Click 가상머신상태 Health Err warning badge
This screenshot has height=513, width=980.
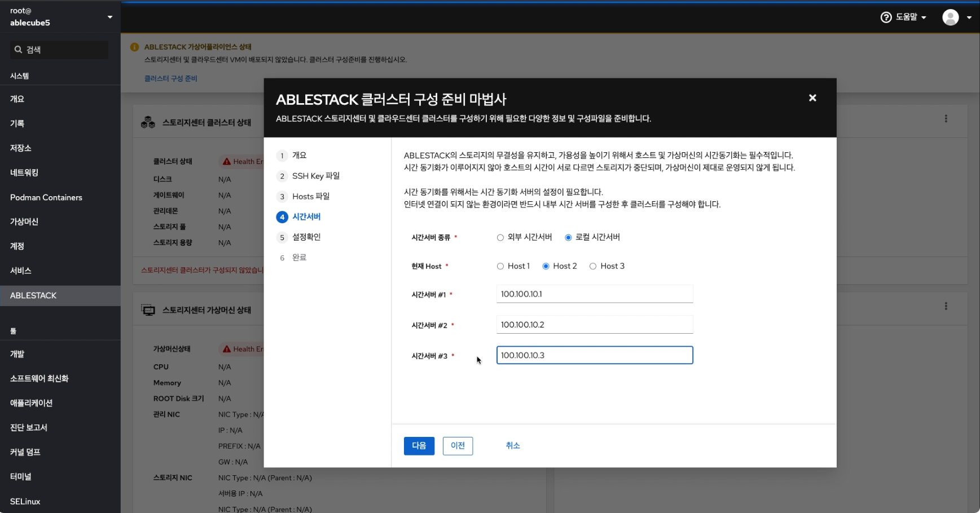[x=242, y=349]
